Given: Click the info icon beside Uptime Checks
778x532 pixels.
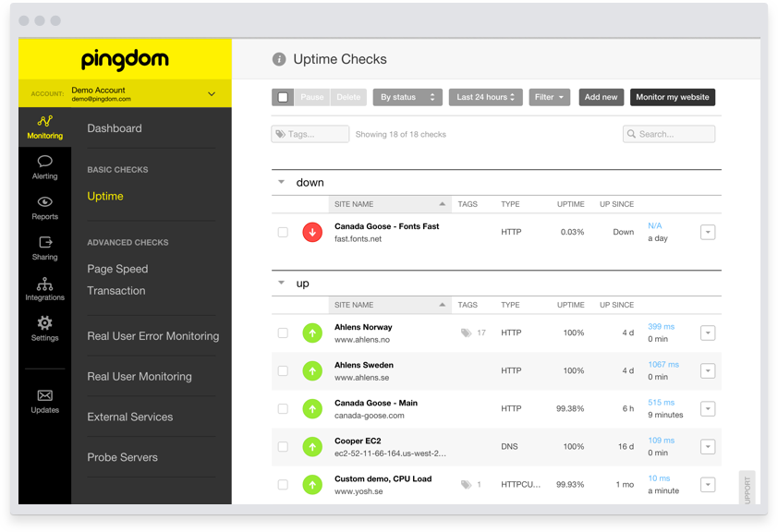Looking at the screenshot, I should [279, 59].
